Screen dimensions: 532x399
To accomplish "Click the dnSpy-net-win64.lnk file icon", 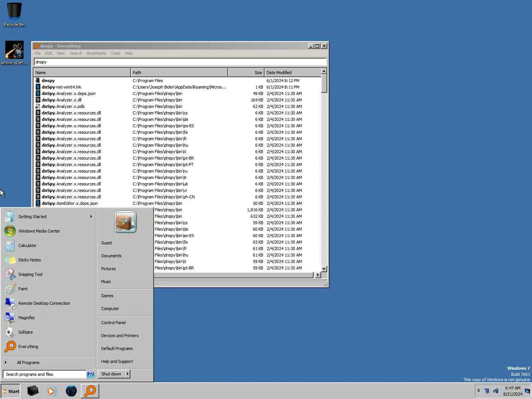I will (x=38, y=87).
